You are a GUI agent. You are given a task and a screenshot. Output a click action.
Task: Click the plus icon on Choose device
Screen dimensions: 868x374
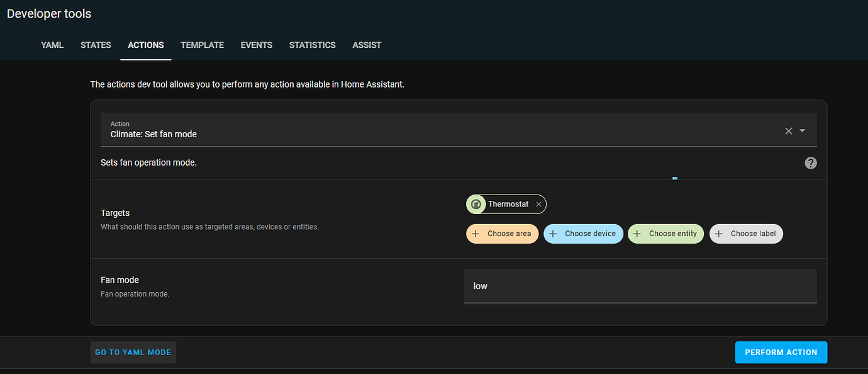click(x=553, y=234)
